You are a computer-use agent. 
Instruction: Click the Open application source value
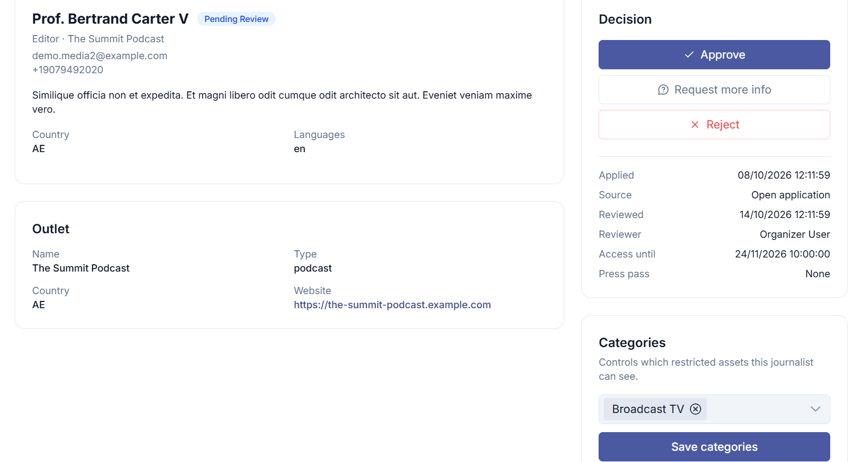790,195
